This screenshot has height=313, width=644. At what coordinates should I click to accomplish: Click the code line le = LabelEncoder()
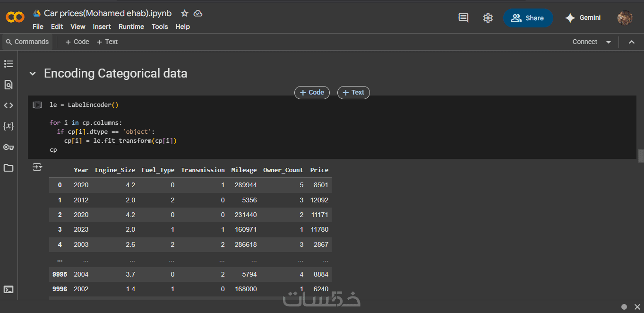pyautogui.click(x=84, y=104)
